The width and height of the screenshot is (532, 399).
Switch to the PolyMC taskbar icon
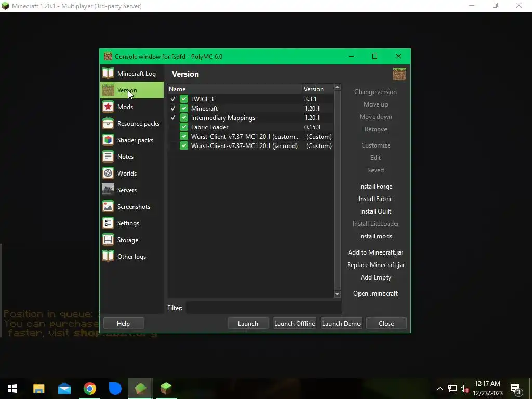pyautogui.click(x=140, y=389)
